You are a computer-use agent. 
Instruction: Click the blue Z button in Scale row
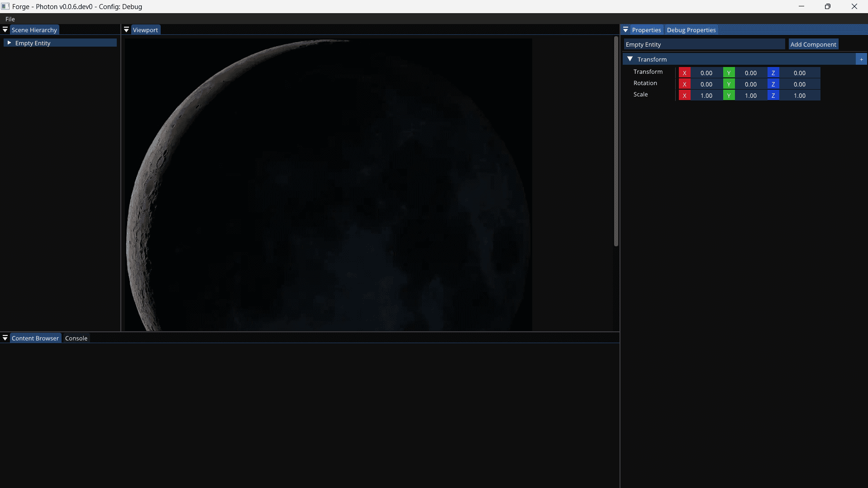[773, 96]
